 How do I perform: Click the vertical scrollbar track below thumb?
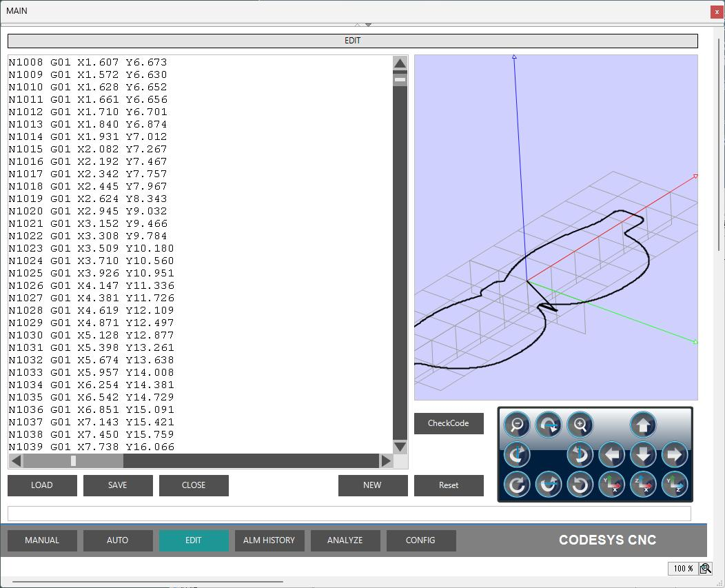point(400,263)
